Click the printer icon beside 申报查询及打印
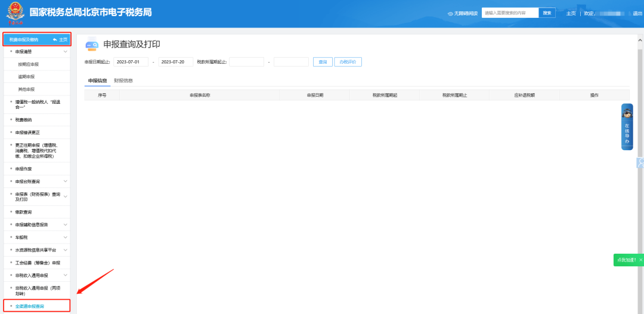The image size is (644, 314). pyautogui.click(x=92, y=44)
